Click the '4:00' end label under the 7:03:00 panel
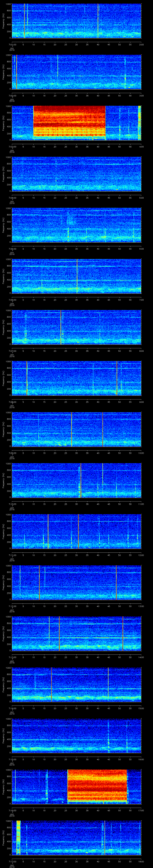Viewport: 153px width, 868px height. tap(141, 147)
